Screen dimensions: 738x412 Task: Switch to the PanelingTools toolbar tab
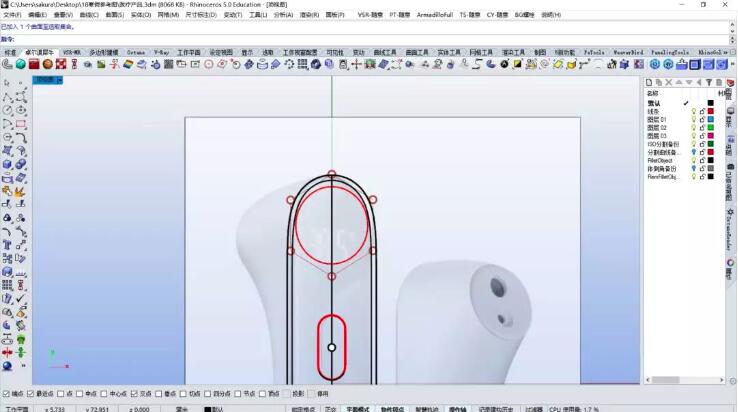(x=670, y=52)
